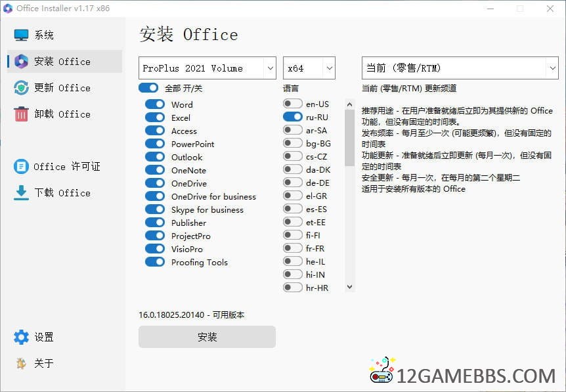The image size is (566, 392).
Task: Open the Office 许可证 page label
Action: pyautogui.click(x=67, y=166)
